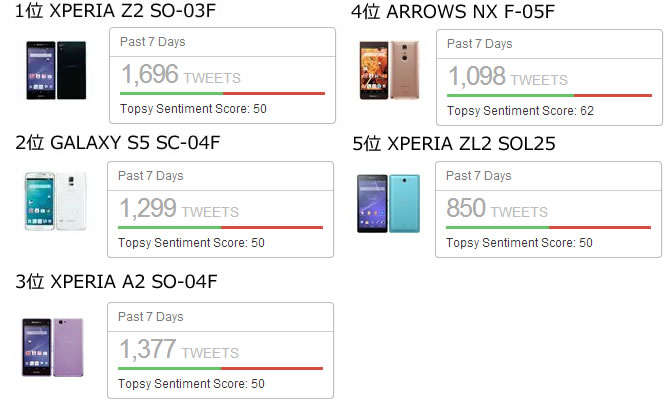This screenshot has width=667, height=401.
Task: Click the sentiment bar under 850 tweets
Action: tap(548, 228)
